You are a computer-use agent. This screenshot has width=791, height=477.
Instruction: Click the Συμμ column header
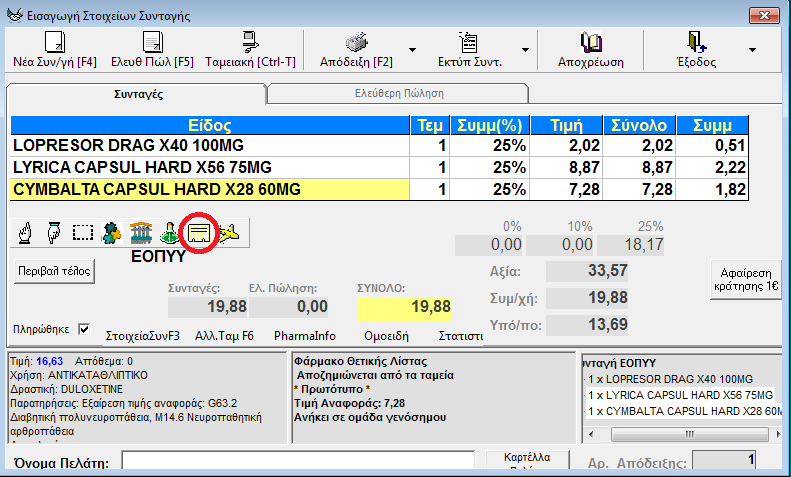point(712,125)
